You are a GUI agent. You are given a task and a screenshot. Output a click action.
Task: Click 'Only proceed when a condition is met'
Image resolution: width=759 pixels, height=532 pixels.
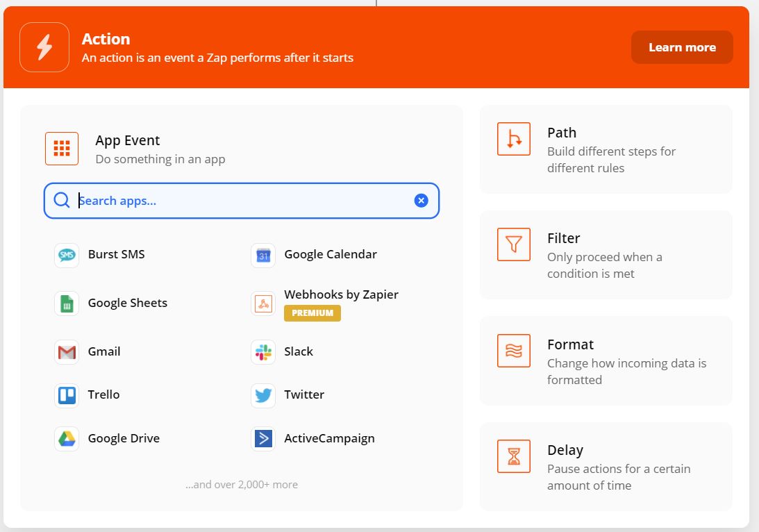coord(605,265)
